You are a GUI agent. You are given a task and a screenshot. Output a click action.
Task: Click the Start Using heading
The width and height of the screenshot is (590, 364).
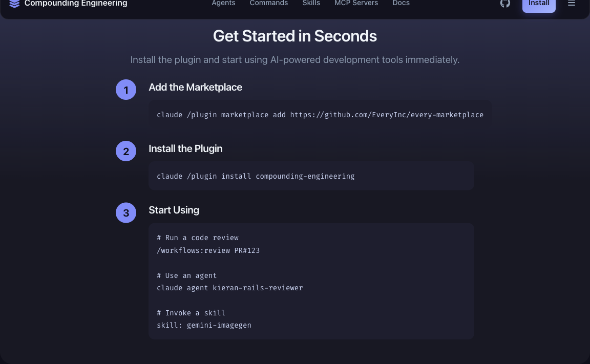[x=174, y=210]
